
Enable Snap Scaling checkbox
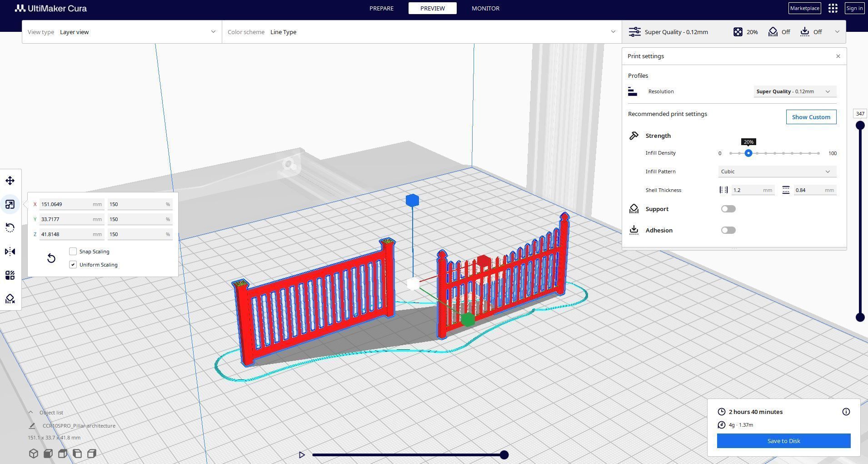click(x=73, y=252)
